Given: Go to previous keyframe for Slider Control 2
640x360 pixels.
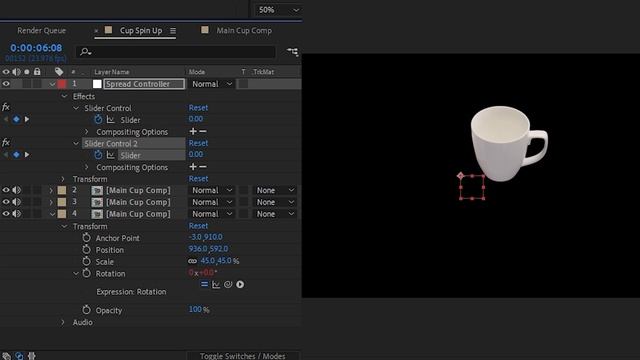Looking at the screenshot, I should (6, 155).
